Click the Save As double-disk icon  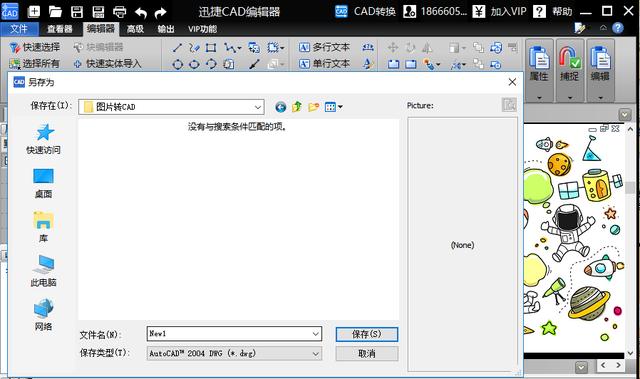(x=98, y=11)
